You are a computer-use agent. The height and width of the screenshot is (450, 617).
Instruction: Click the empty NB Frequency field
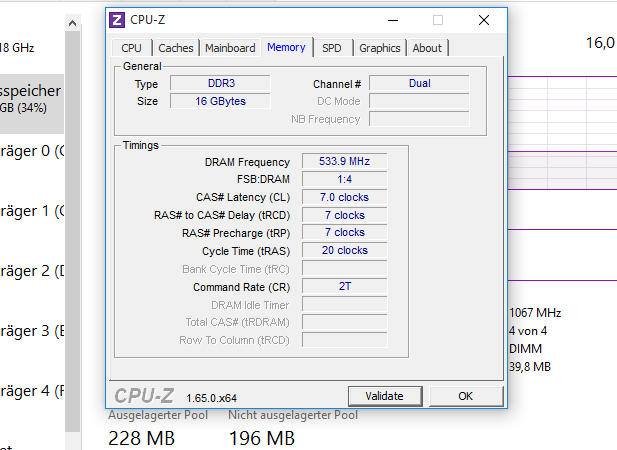419,119
